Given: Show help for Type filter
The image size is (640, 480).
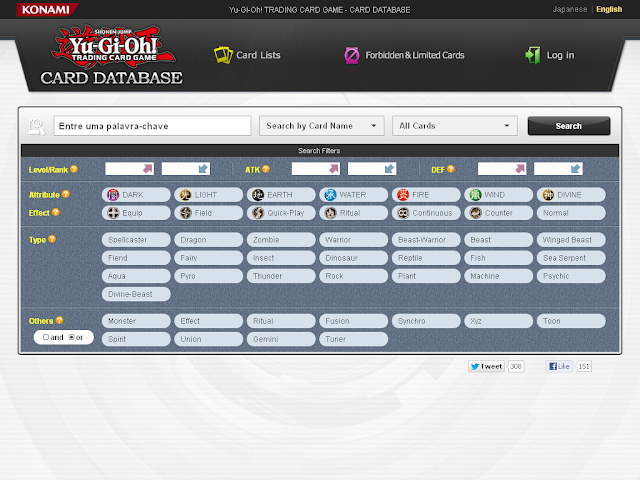Looking at the screenshot, I should click(x=52, y=239).
